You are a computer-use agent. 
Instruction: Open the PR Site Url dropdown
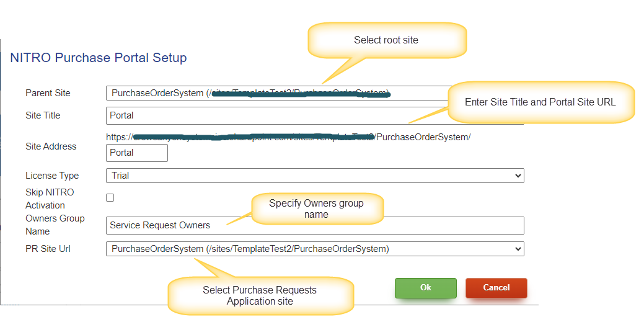click(x=315, y=249)
